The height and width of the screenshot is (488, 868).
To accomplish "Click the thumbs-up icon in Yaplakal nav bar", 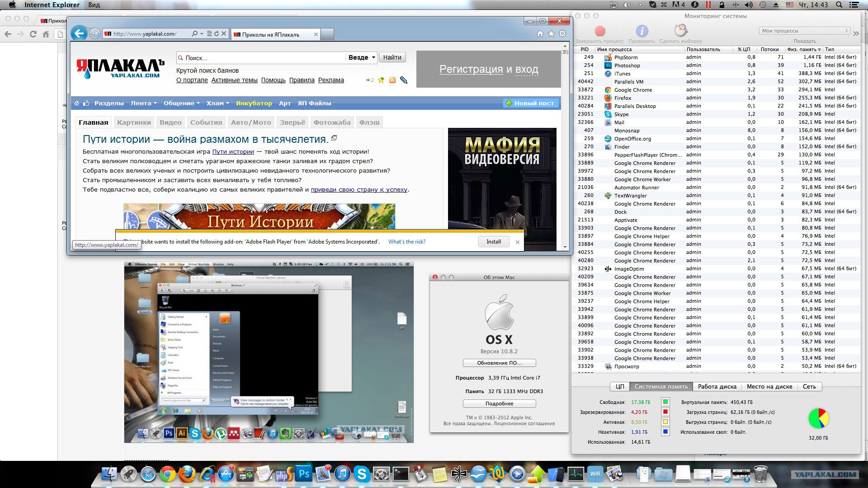I will [86, 103].
